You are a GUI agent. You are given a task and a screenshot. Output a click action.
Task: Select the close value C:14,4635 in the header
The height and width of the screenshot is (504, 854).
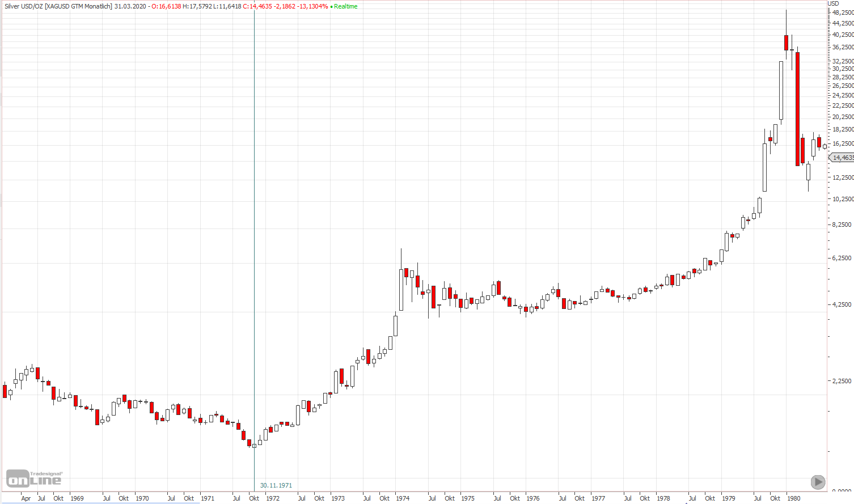pyautogui.click(x=257, y=6)
